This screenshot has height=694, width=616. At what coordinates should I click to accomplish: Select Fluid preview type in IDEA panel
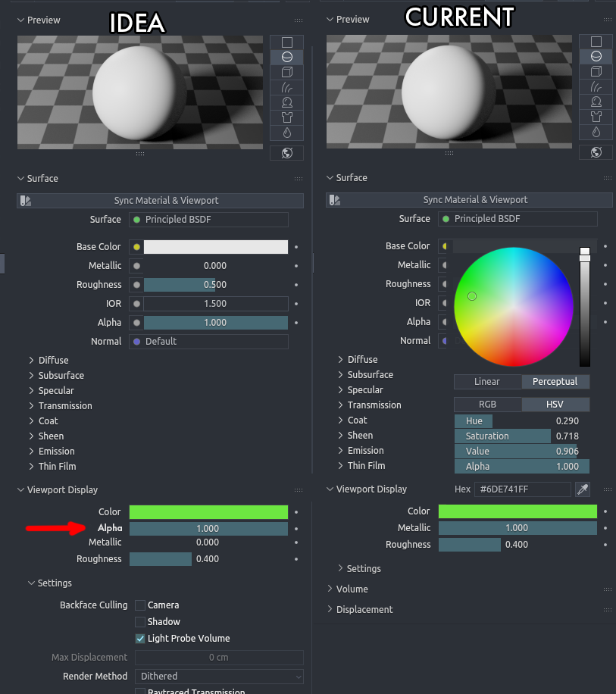click(x=286, y=133)
